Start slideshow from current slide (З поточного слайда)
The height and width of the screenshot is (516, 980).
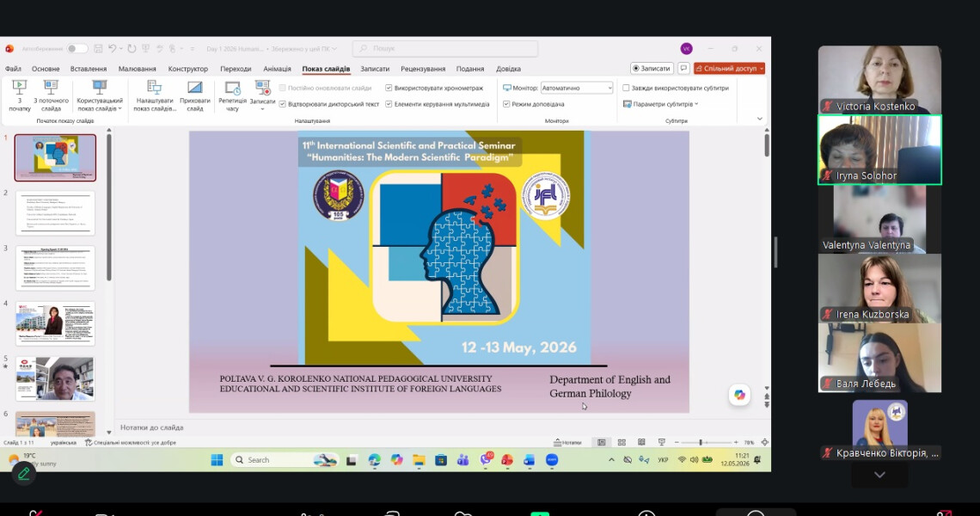pyautogui.click(x=51, y=95)
